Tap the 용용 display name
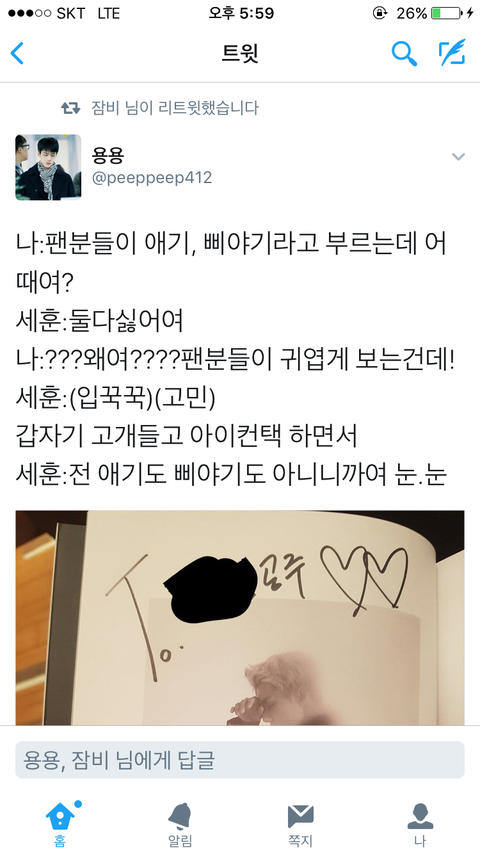 [107, 155]
